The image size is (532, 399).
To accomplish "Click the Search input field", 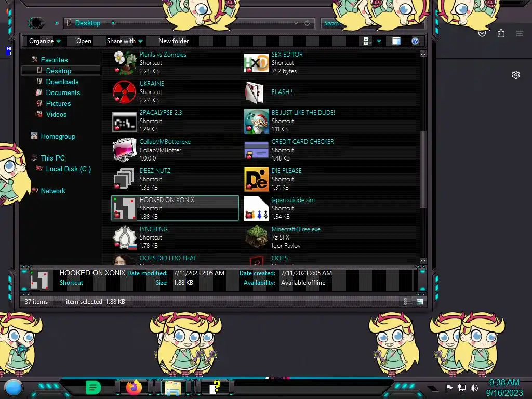I will click(x=371, y=23).
